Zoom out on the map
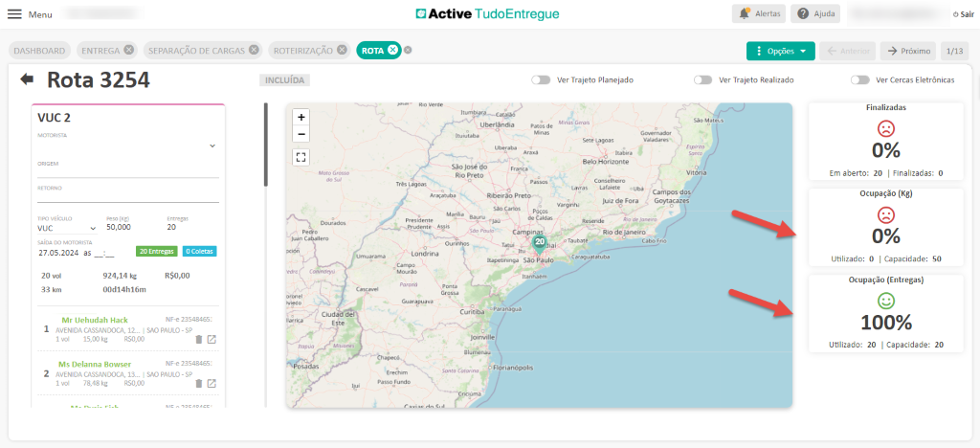980x448 pixels. point(301,133)
